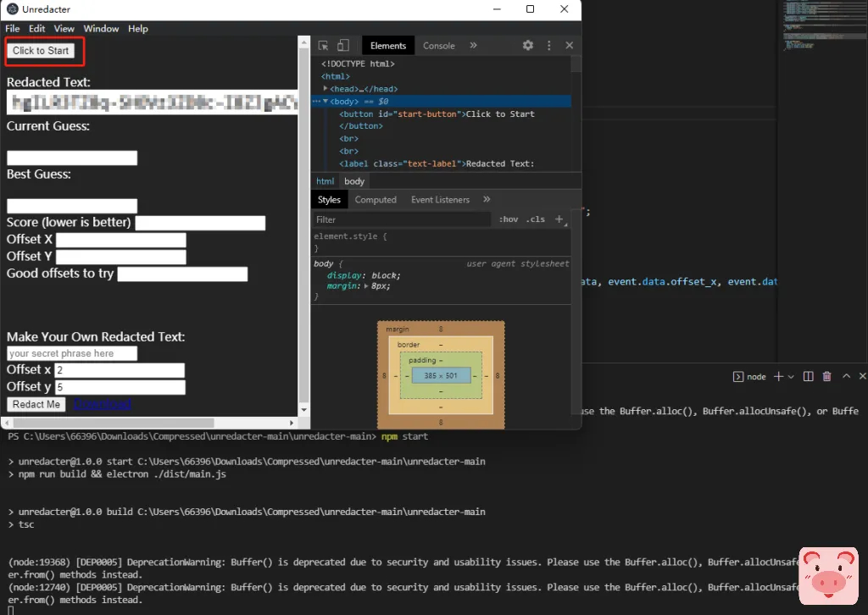Switch to the Console tab
Viewport: 868px width, 615px height.
(438, 46)
